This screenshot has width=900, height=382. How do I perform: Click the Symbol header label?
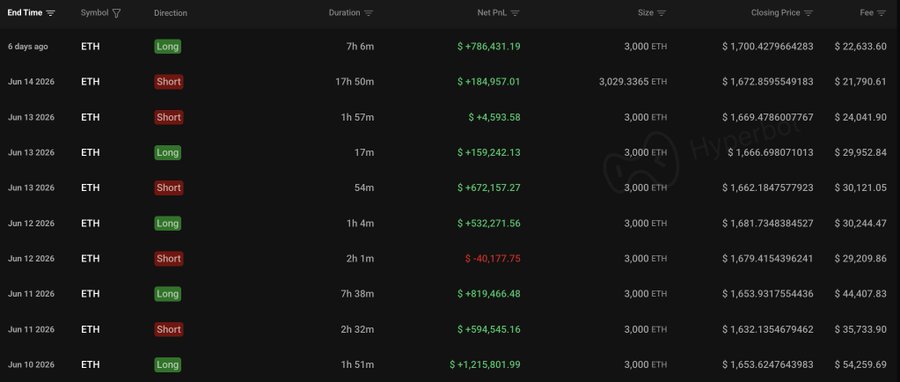pos(95,13)
